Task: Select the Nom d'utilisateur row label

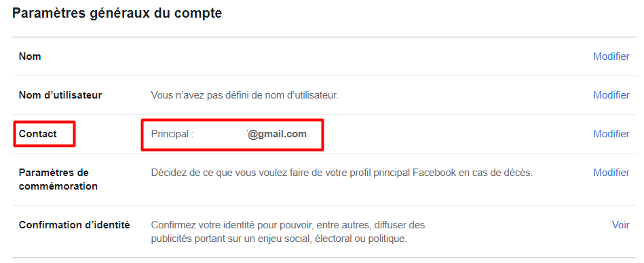Action: (60, 95)
